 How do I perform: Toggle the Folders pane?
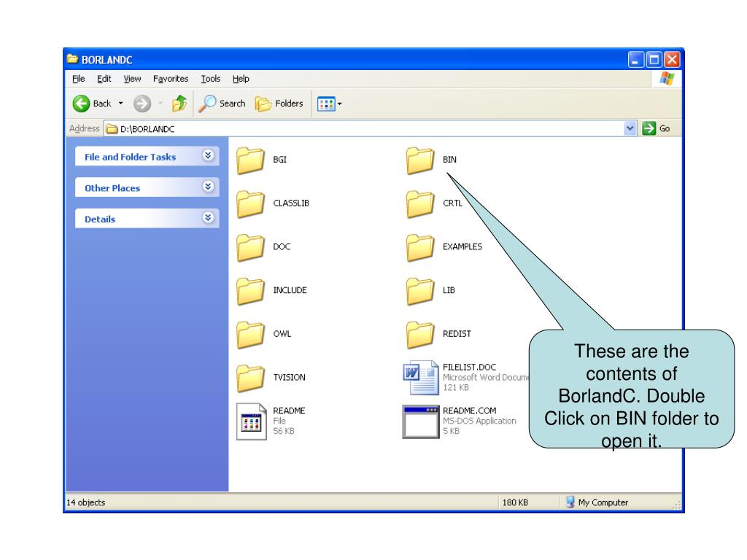[x=279, y=104]
